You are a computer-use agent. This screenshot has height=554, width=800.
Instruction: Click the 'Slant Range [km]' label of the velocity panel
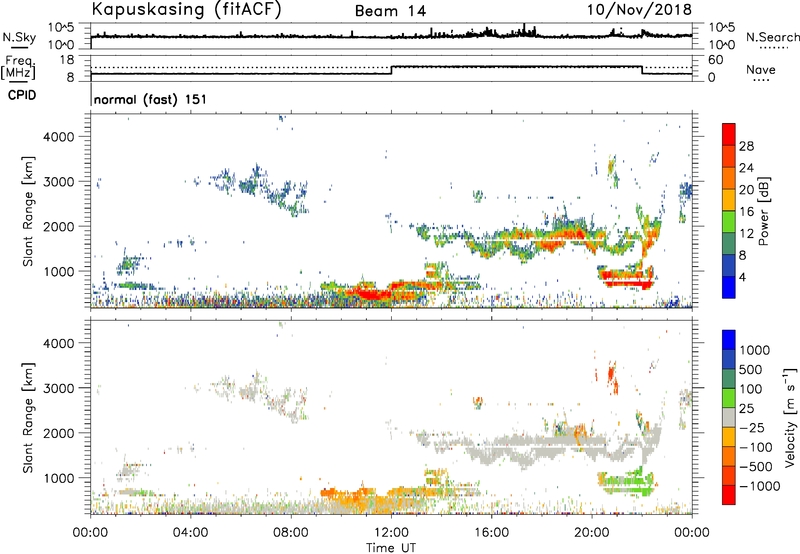pyautogui.click(x=28, y=418)
